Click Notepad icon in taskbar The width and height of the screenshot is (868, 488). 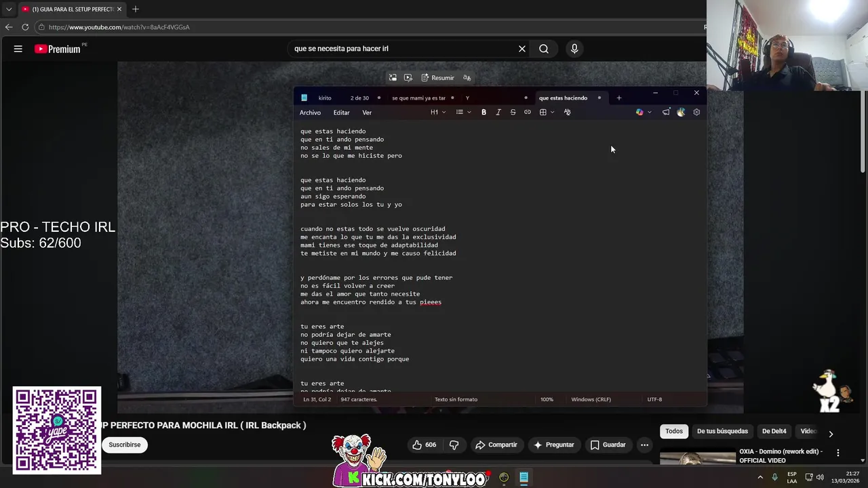[x=524, y=477]
